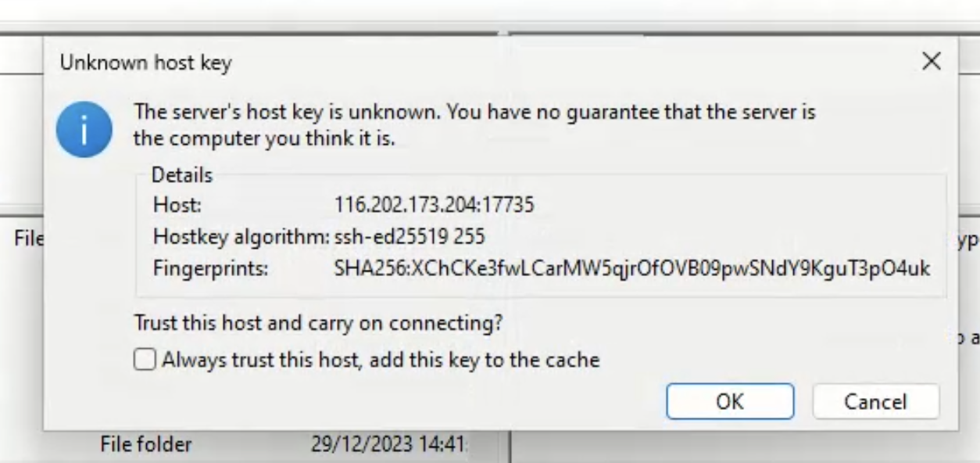Select the 'File folder' entry behind the dialog
This screenshot has width=980, height=463.
(x=146, y=445)
